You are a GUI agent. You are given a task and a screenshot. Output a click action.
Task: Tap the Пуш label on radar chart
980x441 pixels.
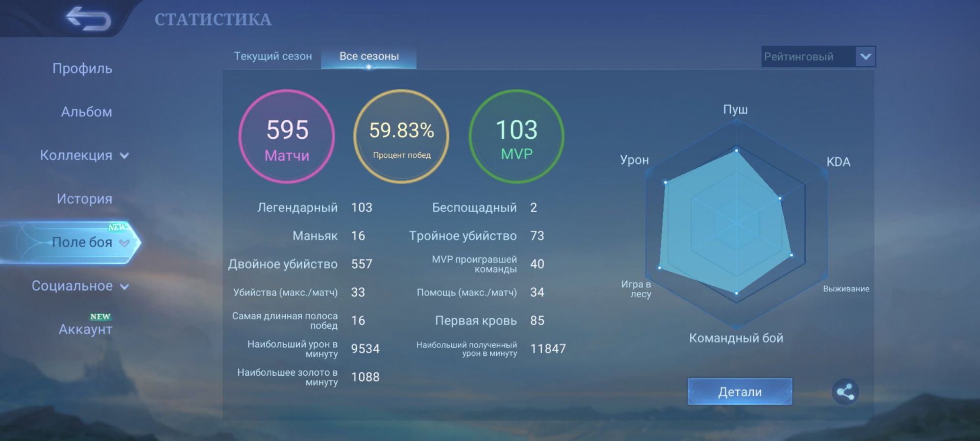[x=735, y=110]
